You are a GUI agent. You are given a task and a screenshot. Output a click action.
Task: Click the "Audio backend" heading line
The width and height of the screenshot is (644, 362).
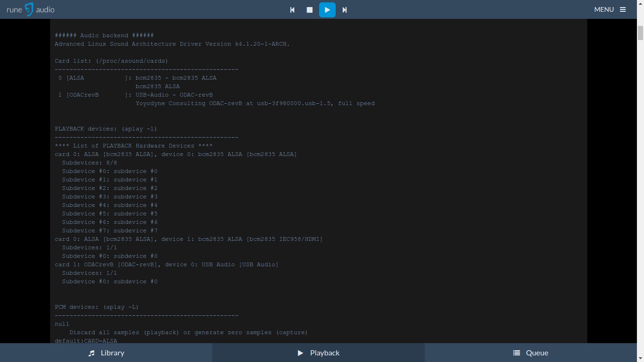point(104,35)
